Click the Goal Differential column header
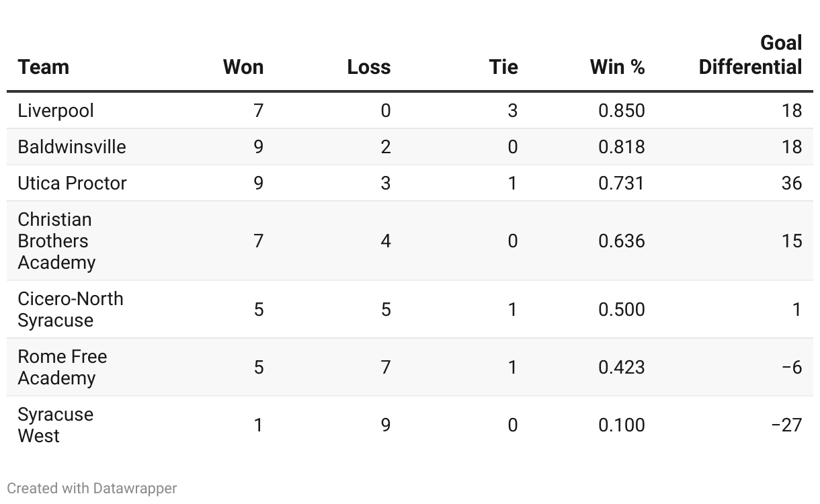This screenshot has height=504, width=820. coord(750,55)
